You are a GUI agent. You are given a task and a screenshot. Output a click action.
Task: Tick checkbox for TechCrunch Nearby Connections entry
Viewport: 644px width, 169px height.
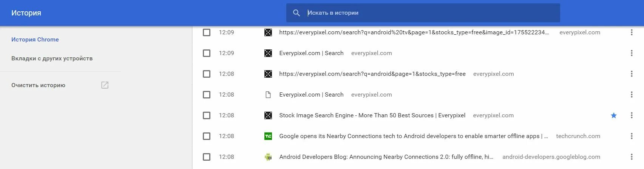tap(207, 136)
